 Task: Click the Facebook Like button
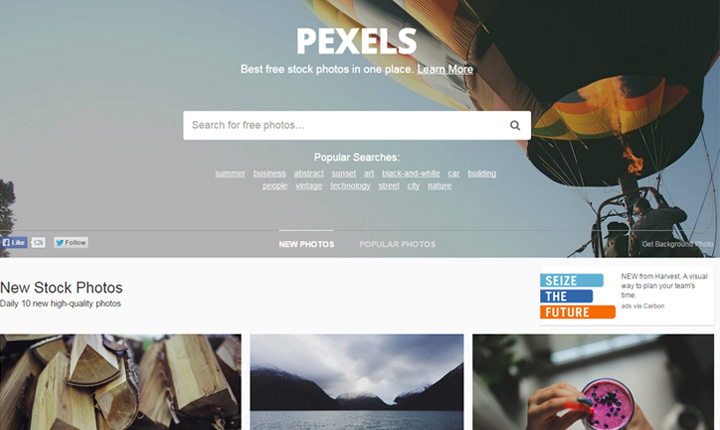(14, 243)
